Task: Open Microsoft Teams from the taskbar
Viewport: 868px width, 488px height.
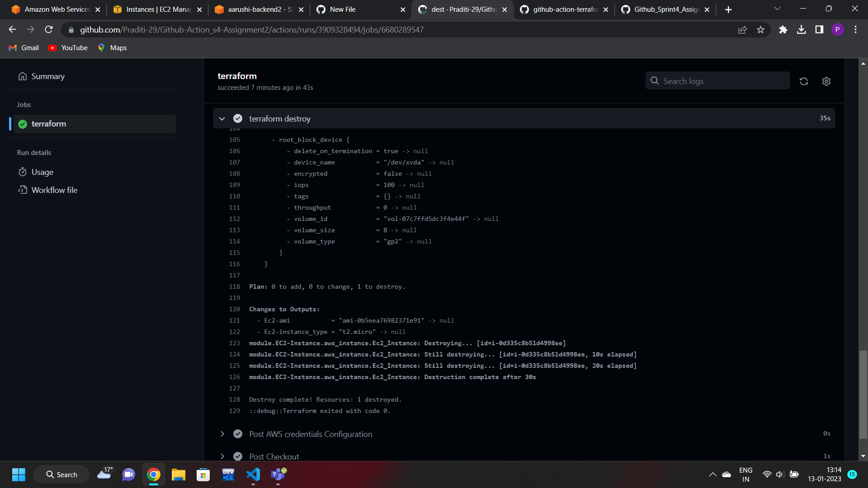Action: (278, 474)
